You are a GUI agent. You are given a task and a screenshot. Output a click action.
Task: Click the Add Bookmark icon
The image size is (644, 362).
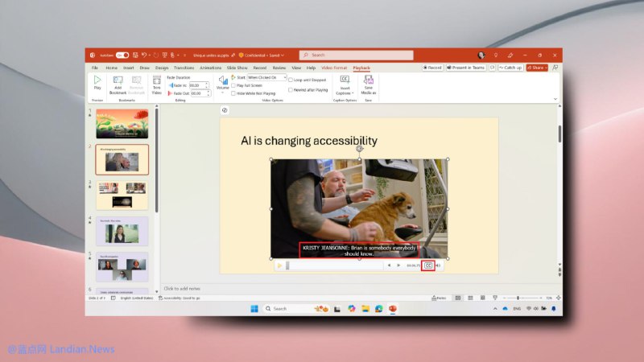pyautogui.click(x=118, y=80)
